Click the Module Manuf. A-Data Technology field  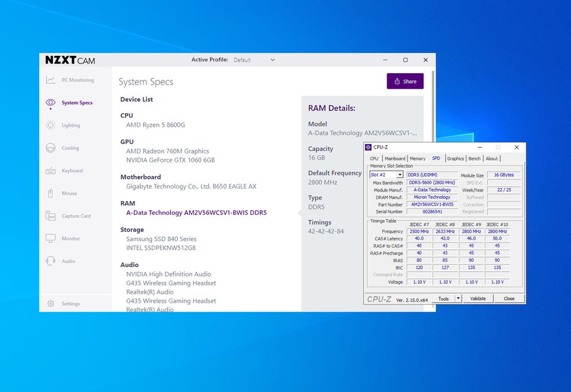click(432, 190)
